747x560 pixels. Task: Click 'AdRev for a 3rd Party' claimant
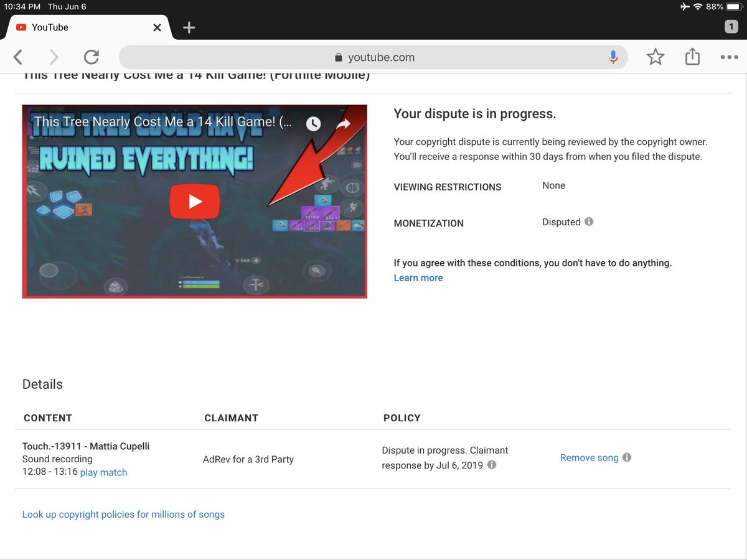click(248, 459)
